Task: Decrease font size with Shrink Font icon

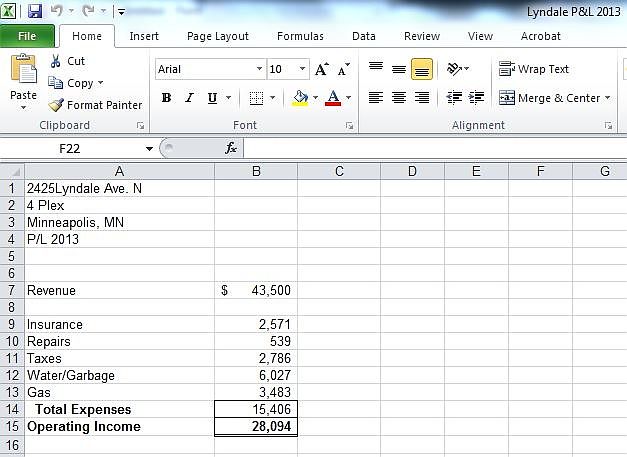Action: 343,69
